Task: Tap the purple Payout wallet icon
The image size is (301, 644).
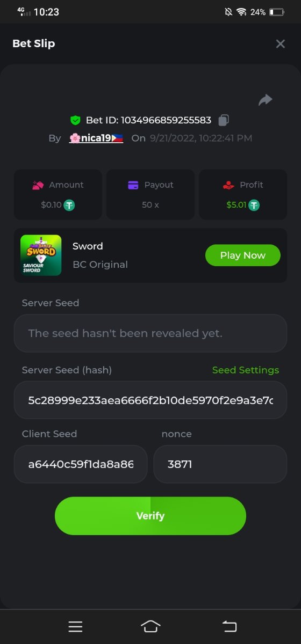Action: click(x=133, y=185)
